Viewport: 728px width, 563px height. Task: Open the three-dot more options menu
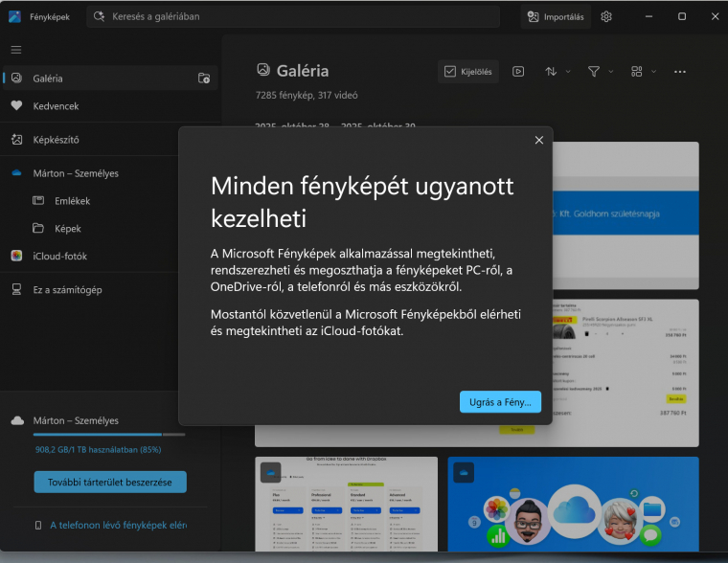(x=680, y=71)
